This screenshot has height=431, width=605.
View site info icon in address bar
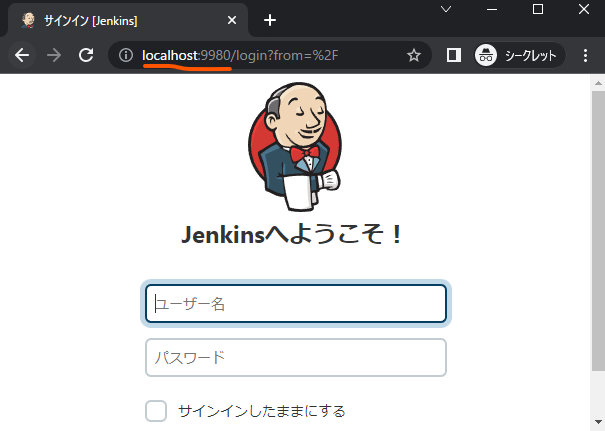point(126,55)
